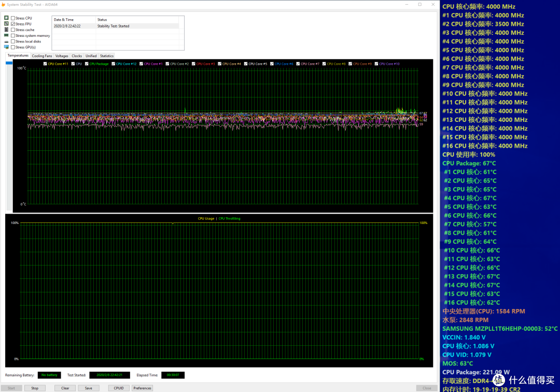Click the disk icon beside Stress local disks

tap(6, 41)
